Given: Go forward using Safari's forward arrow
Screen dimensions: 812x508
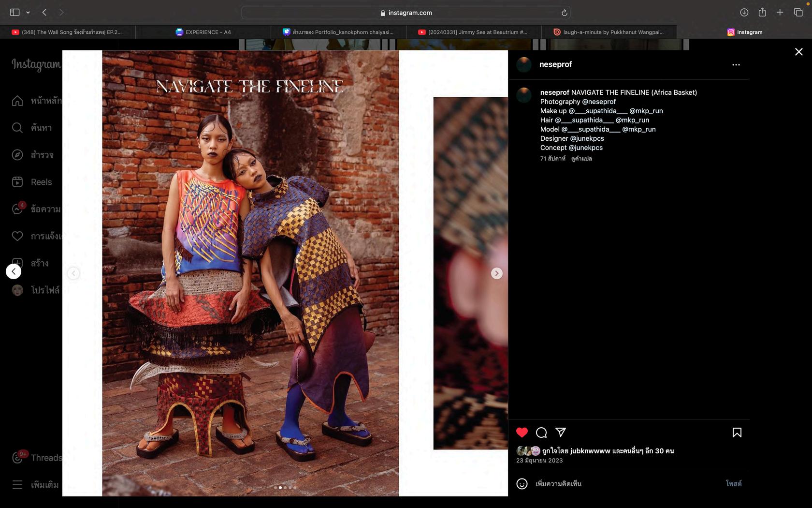Looking at the screenshot, I should (x=61, y=13).
